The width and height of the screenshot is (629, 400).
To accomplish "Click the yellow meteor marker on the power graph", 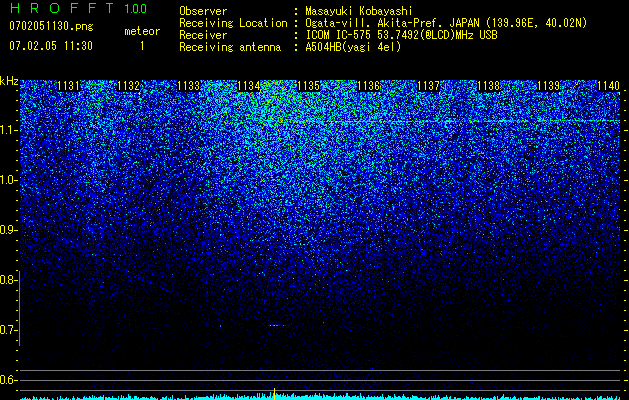I will tap(274, 394).
